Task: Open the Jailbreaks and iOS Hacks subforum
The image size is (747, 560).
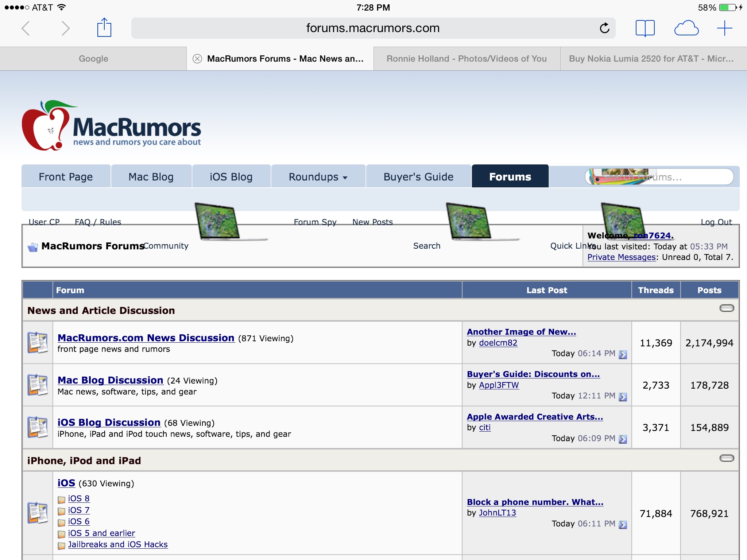Action: pos(117,545)
